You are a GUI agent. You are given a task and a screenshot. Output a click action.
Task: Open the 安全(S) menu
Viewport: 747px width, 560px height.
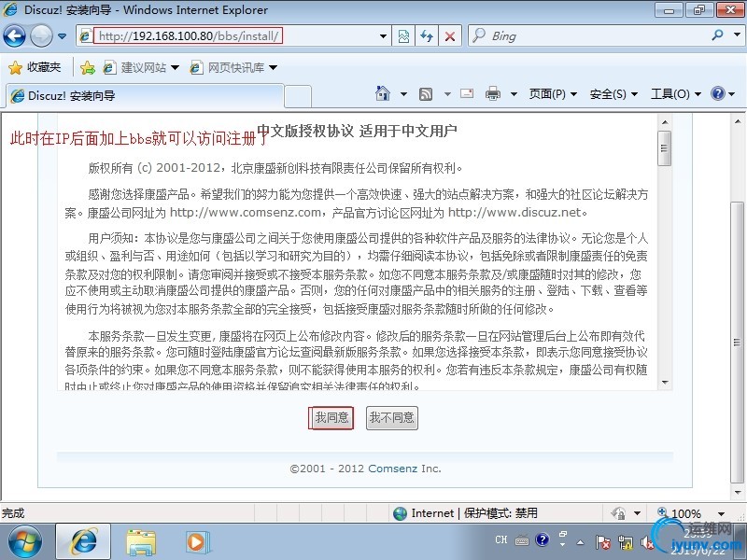point(613,94)
